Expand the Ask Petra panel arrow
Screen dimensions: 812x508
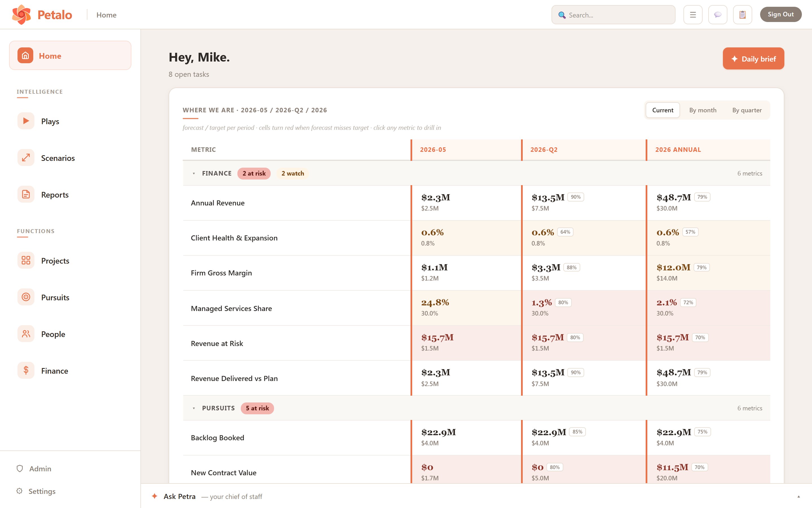798,497
